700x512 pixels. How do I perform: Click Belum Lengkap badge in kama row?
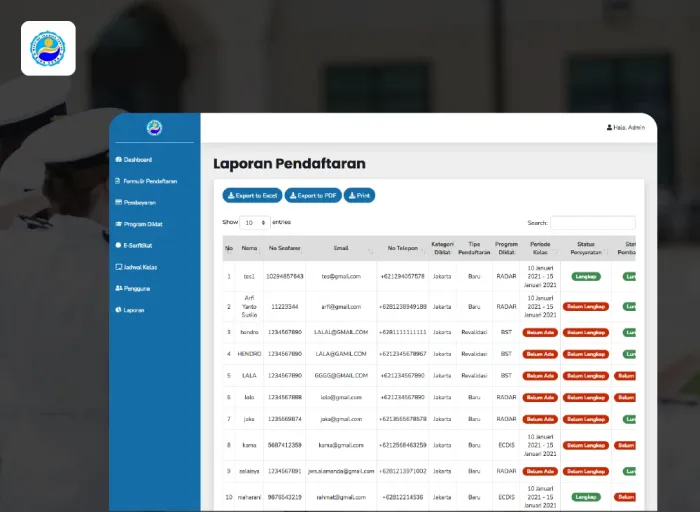click(x=586, y=445)
